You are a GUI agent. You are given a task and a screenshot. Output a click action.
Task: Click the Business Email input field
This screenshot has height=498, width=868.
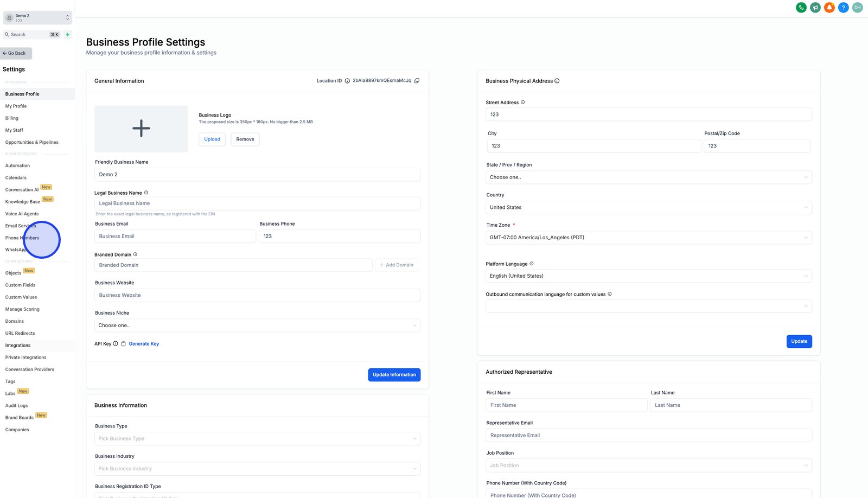tap(175, 237)
